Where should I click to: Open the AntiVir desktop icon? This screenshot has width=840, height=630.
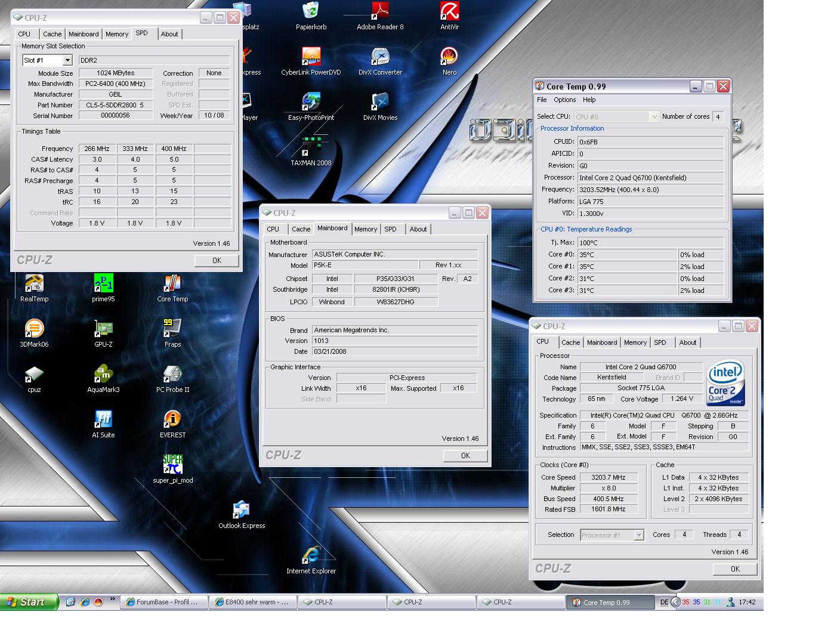coord(449,16)
